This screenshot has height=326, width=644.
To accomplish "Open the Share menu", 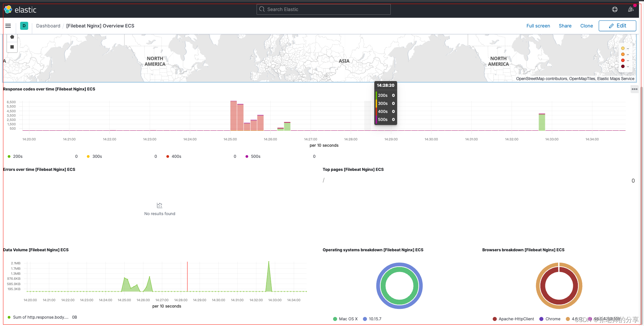I will click(x=565, y=26).
